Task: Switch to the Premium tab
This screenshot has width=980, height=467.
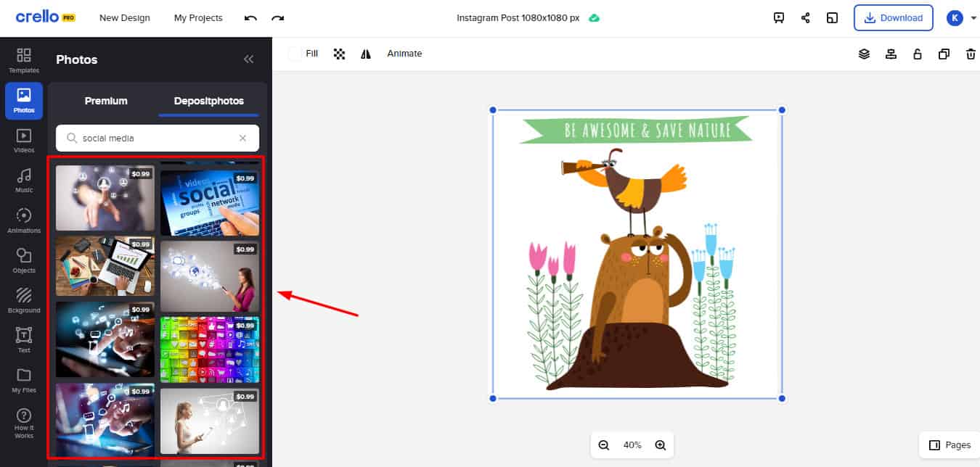Action: coord(106,101)
